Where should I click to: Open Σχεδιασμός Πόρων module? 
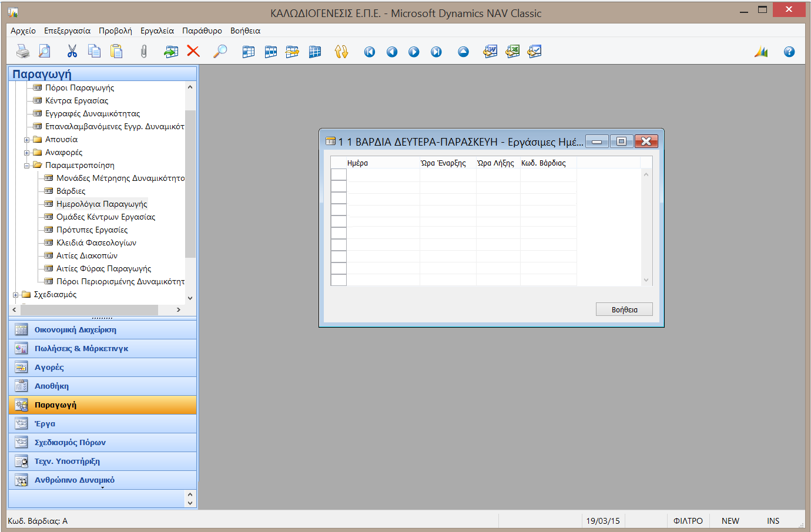(x=103, y=443)
